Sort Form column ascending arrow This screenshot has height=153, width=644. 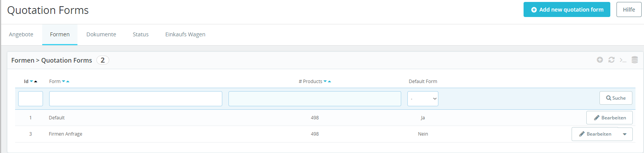[68, 82]
